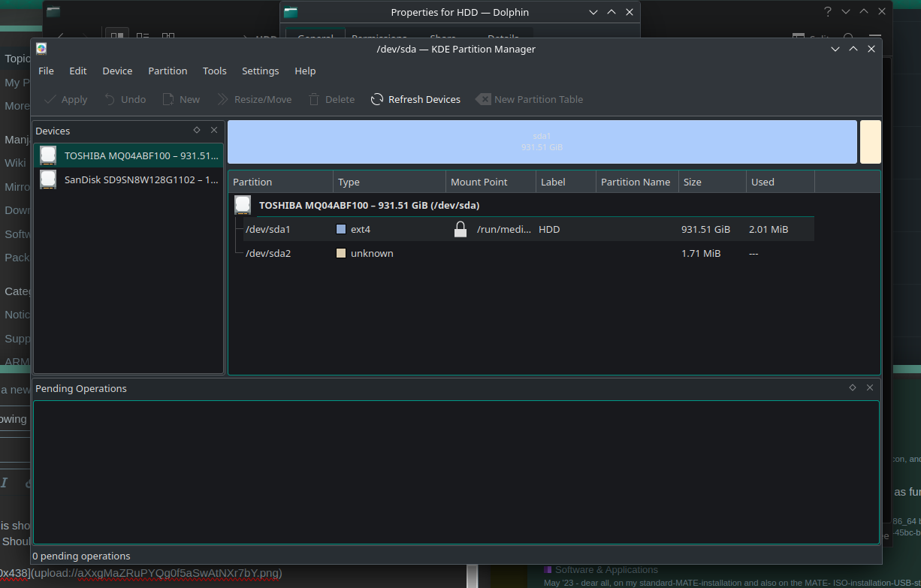Viewport: 921px width, 588px height.
Task: Select SanDisk SD9SN8W128G1102 device
Action: tap(129, 179)
